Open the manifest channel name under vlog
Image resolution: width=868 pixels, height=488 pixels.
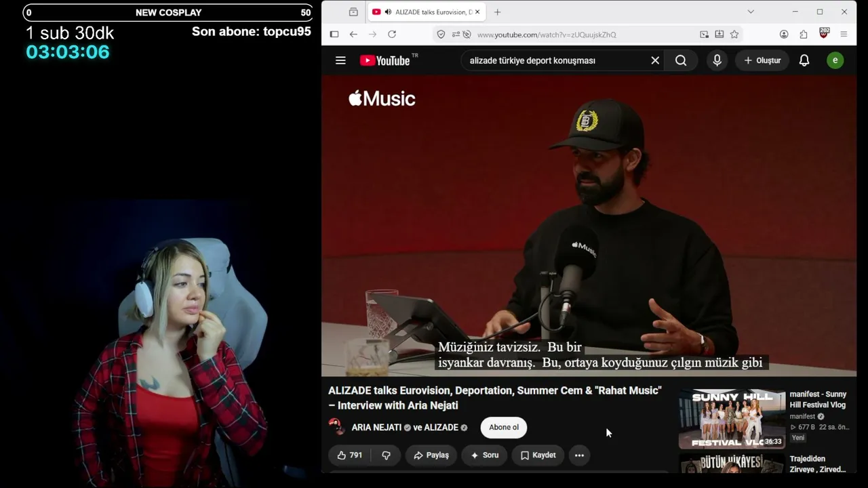(x=802, y=417)
